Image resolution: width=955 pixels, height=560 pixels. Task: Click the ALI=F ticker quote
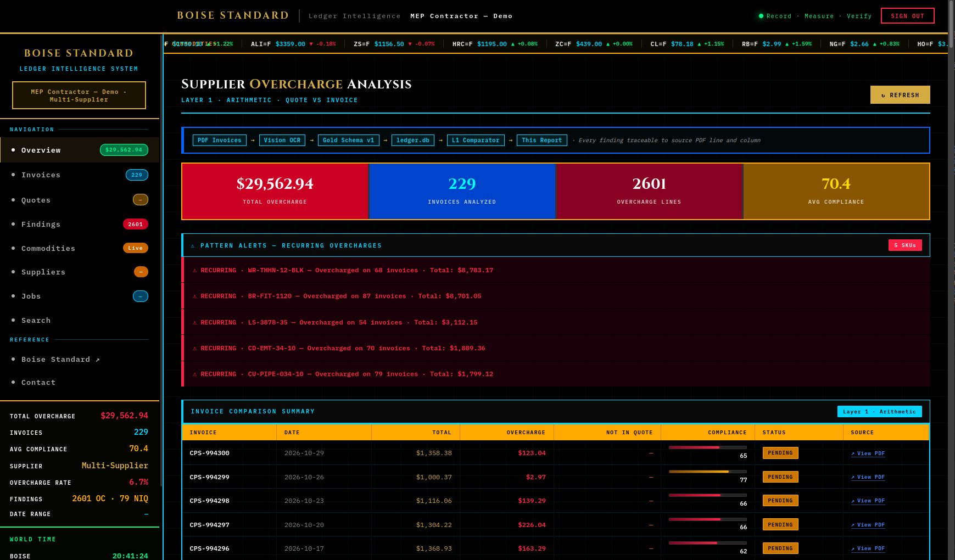coord(293,44)
